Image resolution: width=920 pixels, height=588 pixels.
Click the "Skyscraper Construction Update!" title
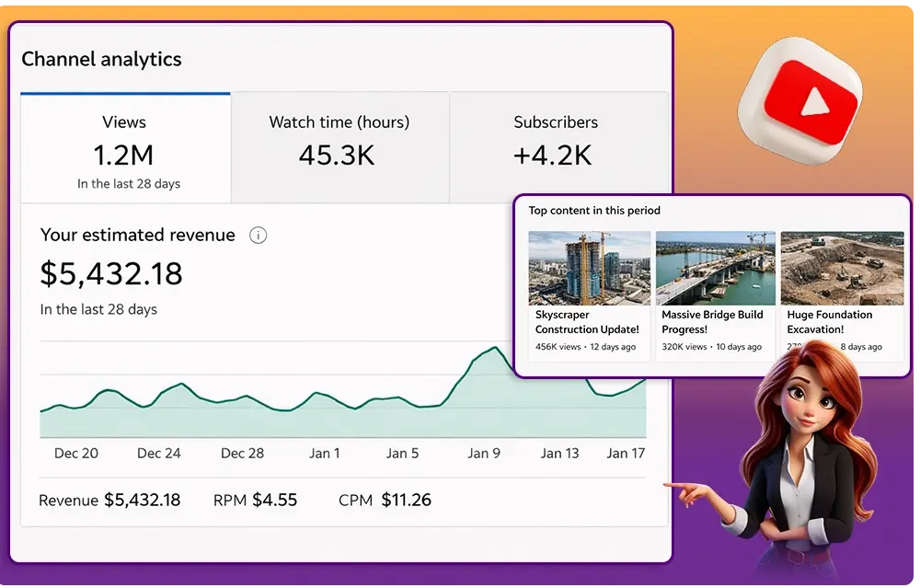(587, 322)
